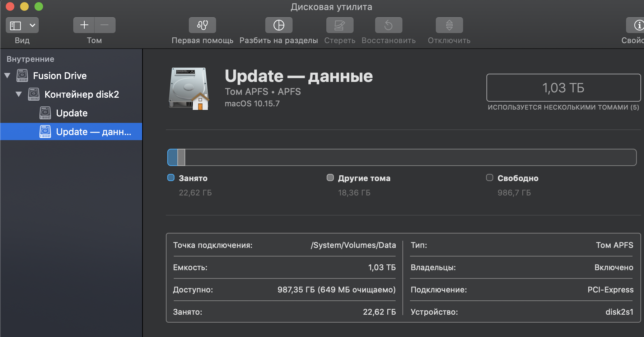Image resolution: width=644 pixels, height=337 pixels.
Task: Click the Update — данные title heading
Action: point(299,76)
